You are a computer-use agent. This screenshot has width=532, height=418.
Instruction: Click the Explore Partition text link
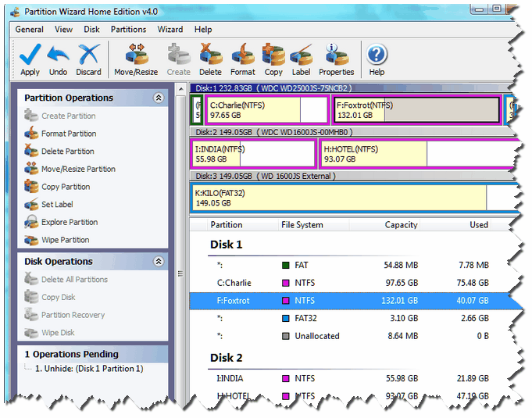pos(70,222)
